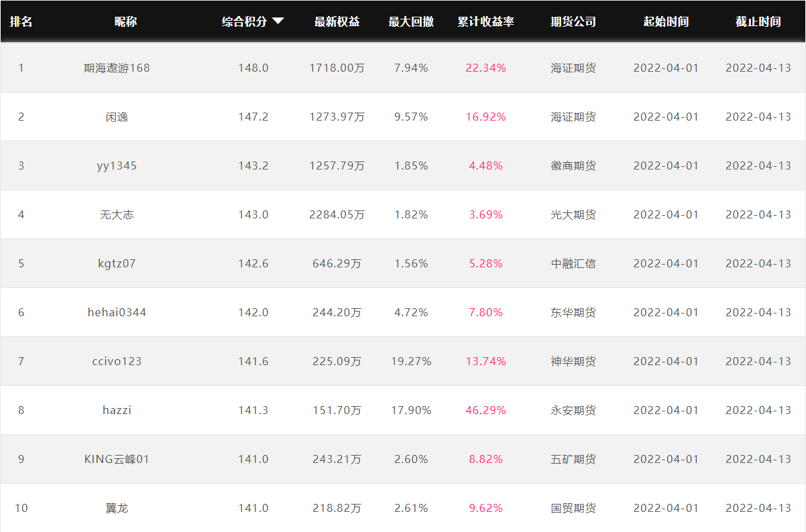Click 神华期货 company cell

pos(573,361)
